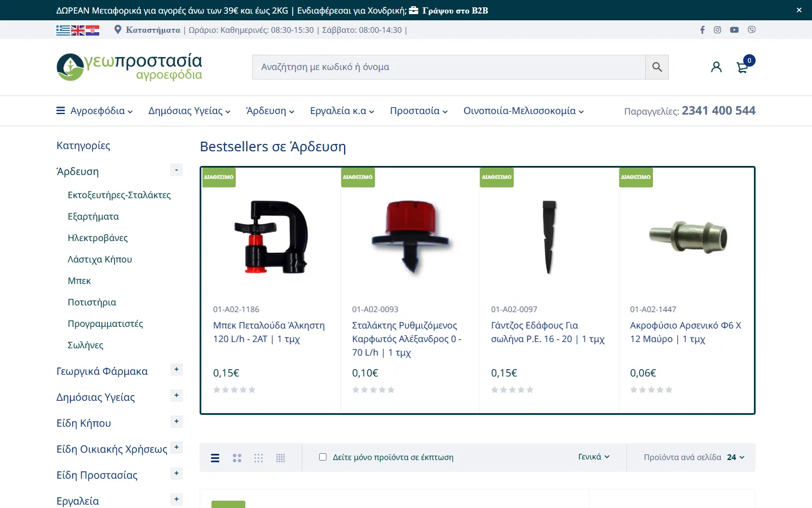Select the Croatian flag language option
812x508 pixels.
pos(92,30)
